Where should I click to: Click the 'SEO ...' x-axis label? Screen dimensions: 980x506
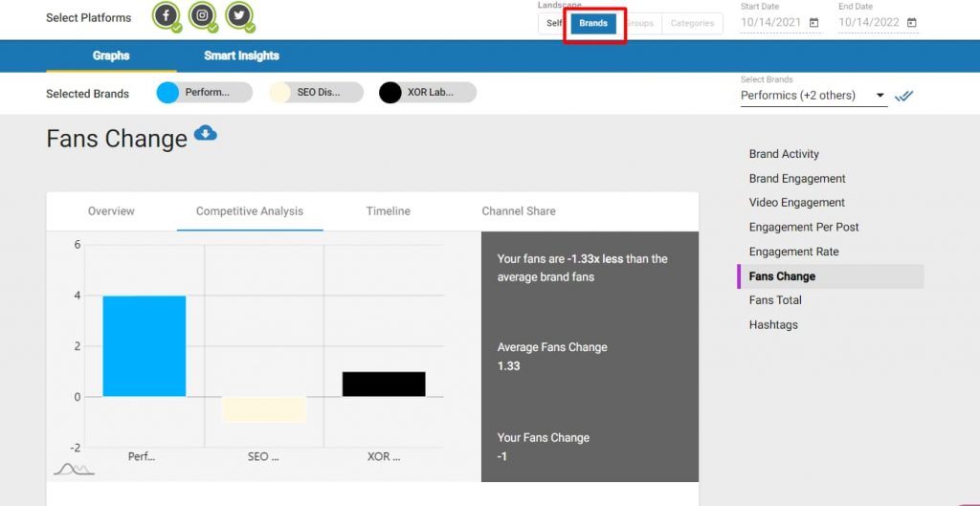pyautogui.click(x=263, y=456)
